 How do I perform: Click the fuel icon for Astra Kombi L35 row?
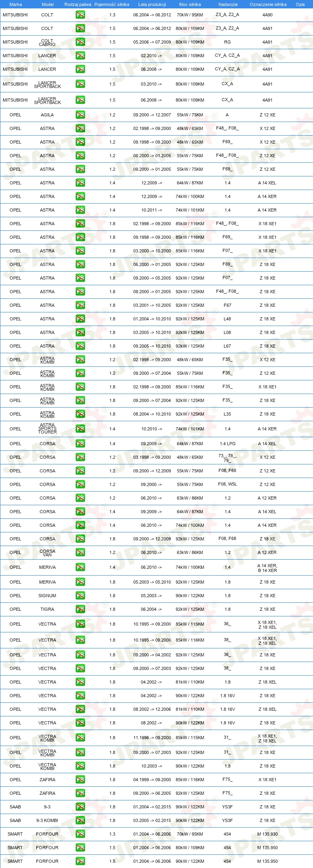coord(80,414)
